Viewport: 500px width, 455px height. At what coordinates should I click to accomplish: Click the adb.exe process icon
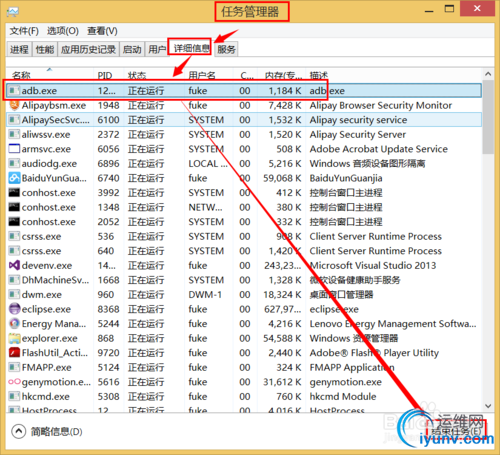click(x=14, y=90)
